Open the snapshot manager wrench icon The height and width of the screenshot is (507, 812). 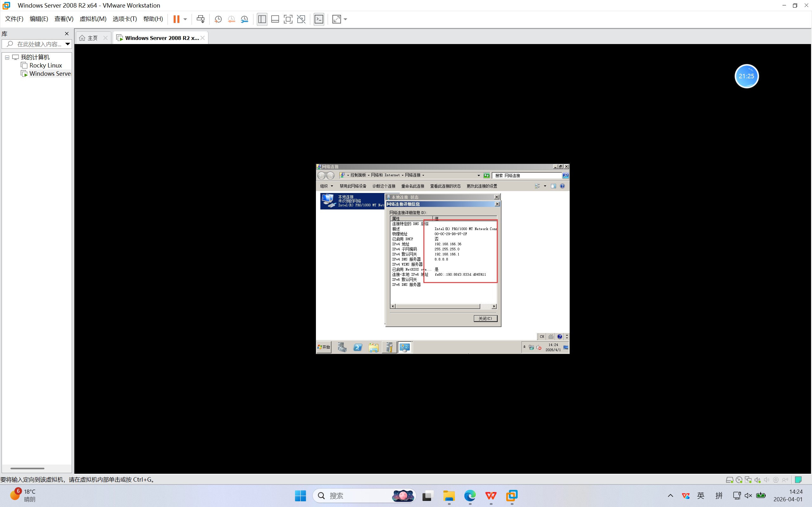(245, 19)
